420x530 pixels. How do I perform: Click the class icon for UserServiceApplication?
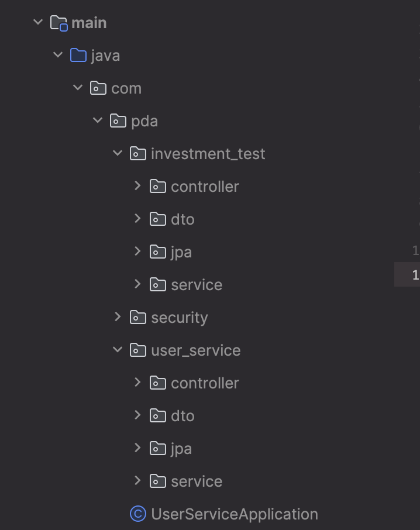tap(137, 514)
